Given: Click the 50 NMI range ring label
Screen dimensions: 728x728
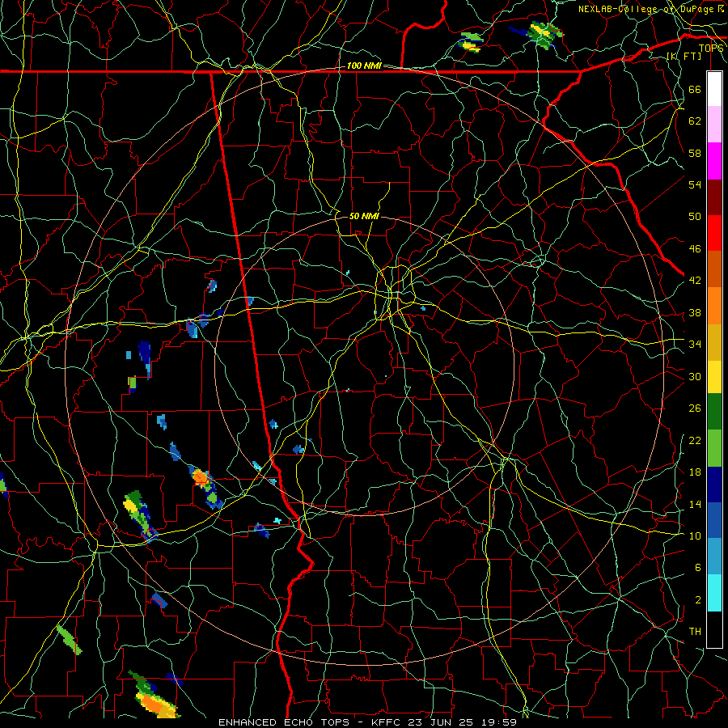Looking at the screenshot, I should pos(364,216).
